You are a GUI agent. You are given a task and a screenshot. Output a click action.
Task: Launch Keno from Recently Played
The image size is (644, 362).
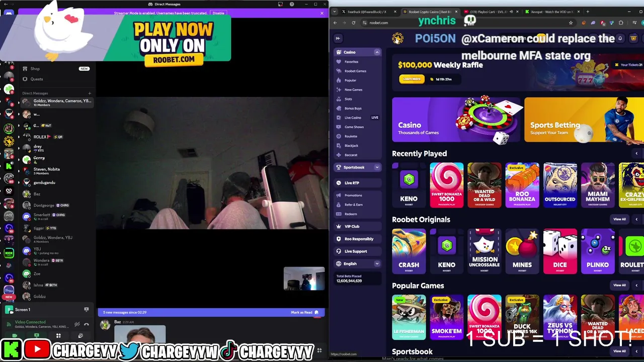(409, 185)
